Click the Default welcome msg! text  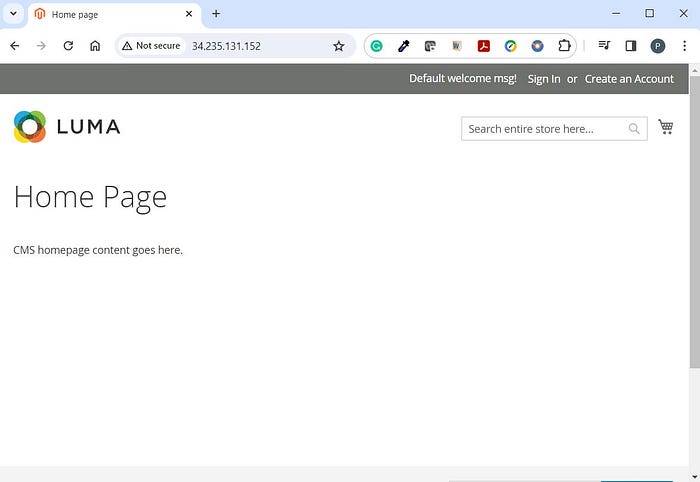coord(462,79)
